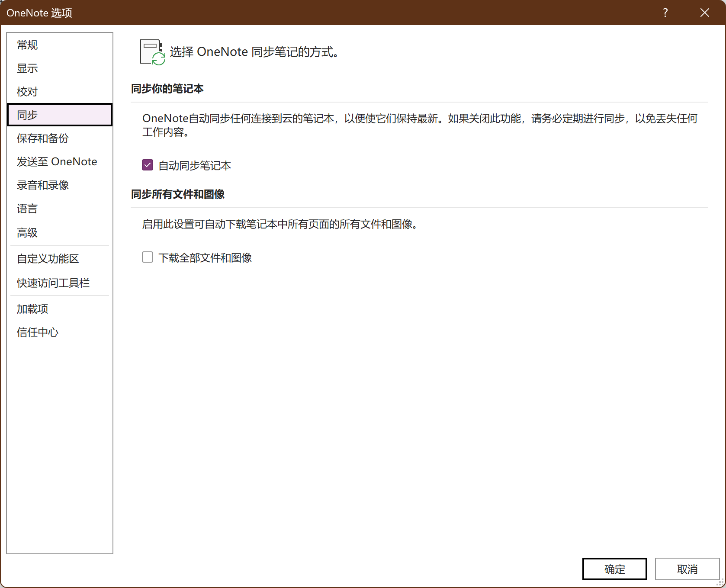Image resolution: width=726 pixels, height=588 pixels.
Task: Click the 同步你的笔记本 section heading
Action: pos(167,89)
